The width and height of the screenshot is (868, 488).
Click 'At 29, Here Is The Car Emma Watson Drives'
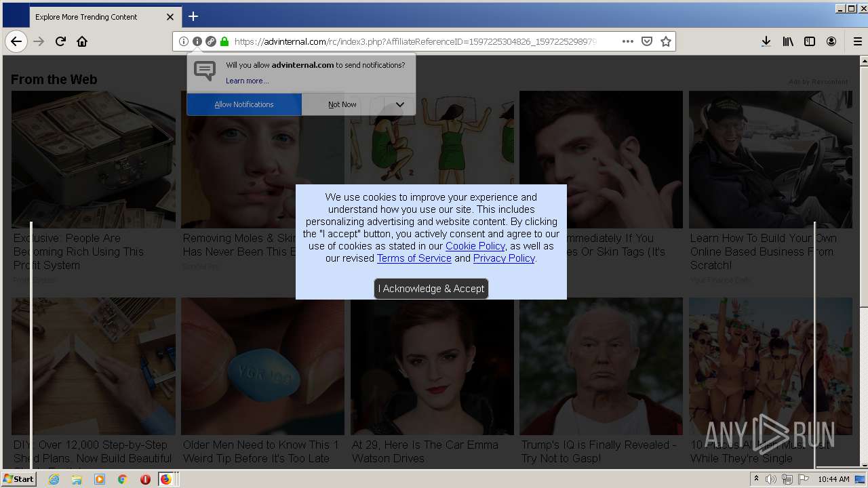(x=425, y=451)
